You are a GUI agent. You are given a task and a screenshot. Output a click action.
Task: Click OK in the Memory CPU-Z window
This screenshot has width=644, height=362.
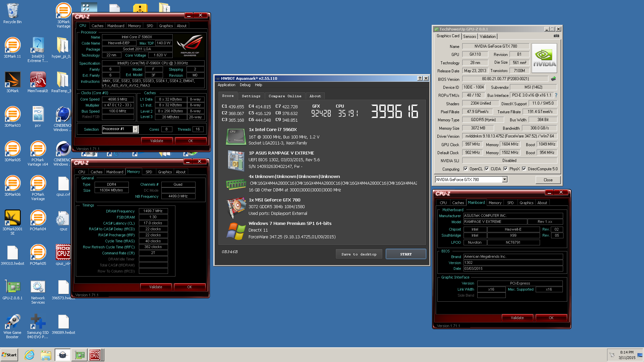190,287
